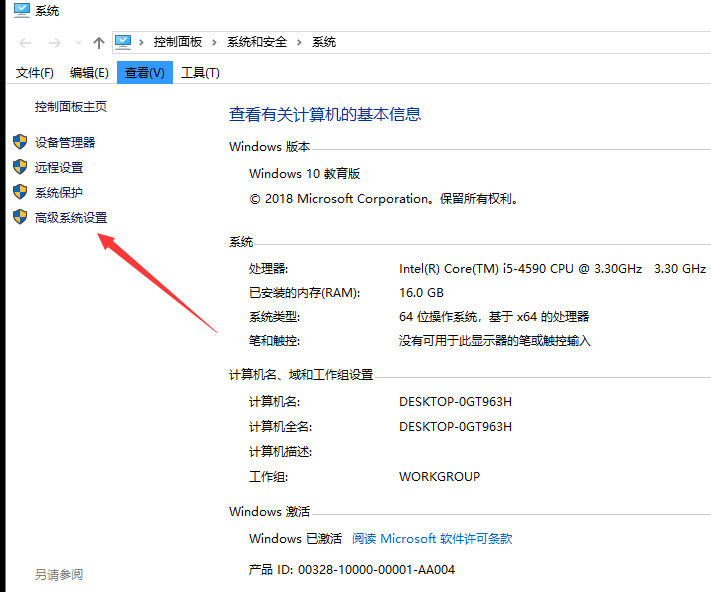Viewport: 711px width, 592px height.
Task: Click the shield icon beside 高级系统设置
Action: coord(19,217)
